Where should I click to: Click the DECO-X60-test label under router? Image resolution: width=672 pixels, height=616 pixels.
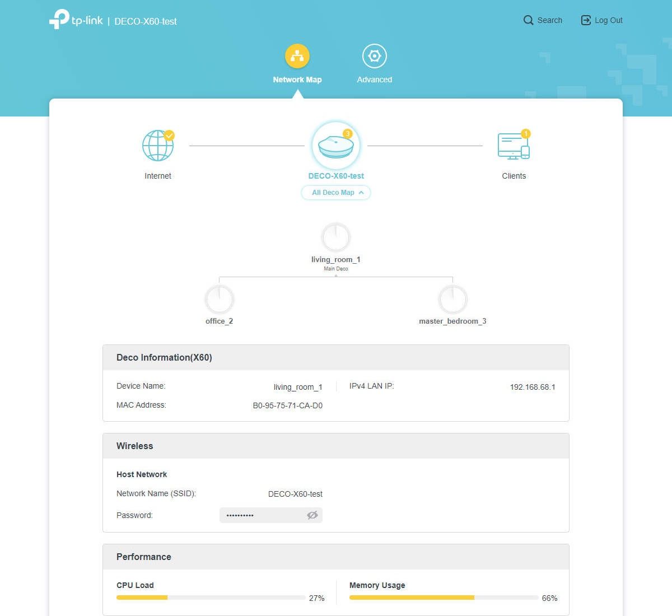pyautogui.click(x=336, y=176)
